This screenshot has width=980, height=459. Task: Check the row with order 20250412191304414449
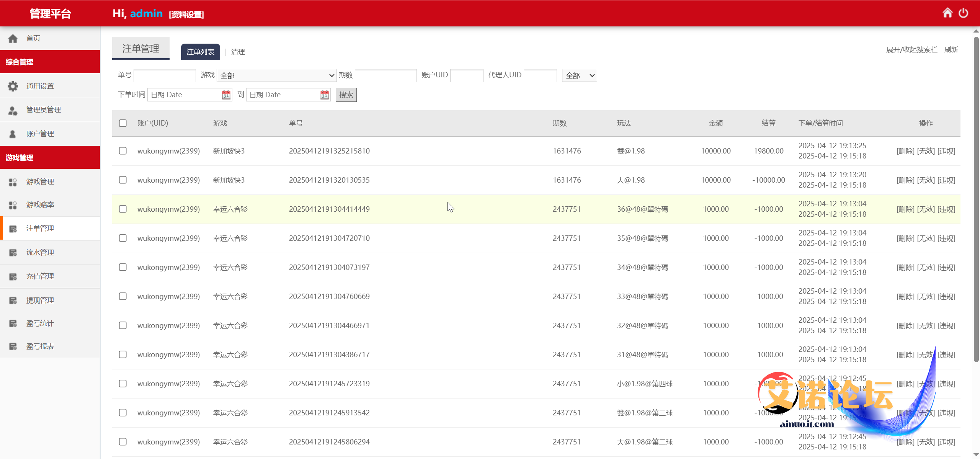coord(123,209)
